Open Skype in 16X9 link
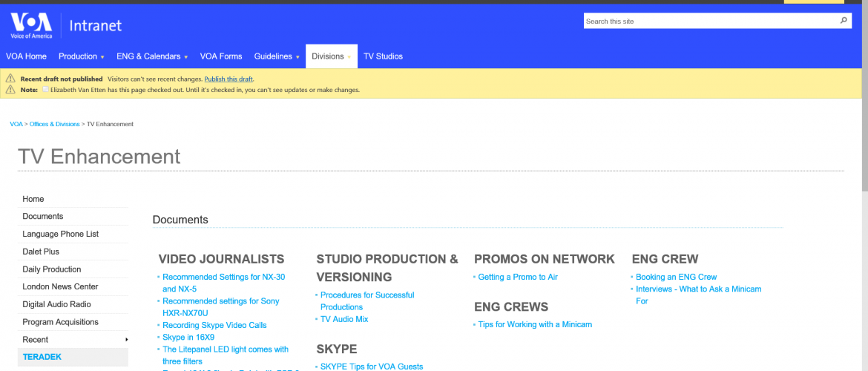868x371 pixels. pyautogui.click(x=188, y=337)
